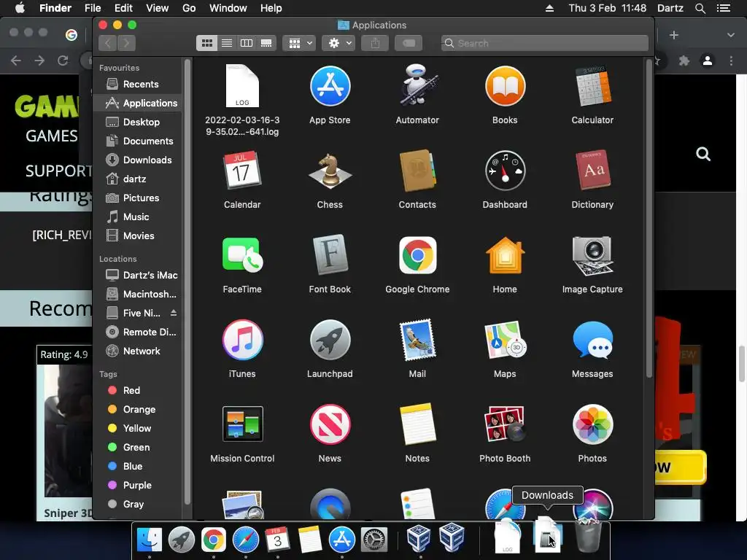Image resolution: width=747 pixels, height=560 pixels.
Task: Select Launchpad in the Applications grid
Action: [x=330, y=340]
